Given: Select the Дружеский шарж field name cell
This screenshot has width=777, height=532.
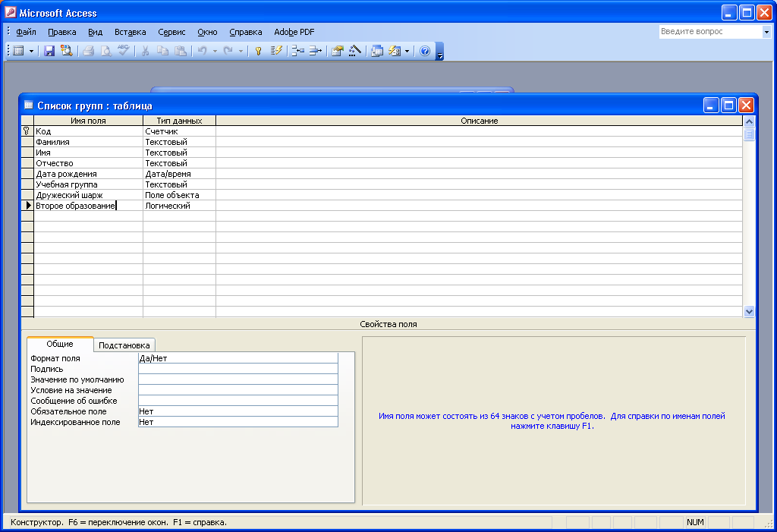Looking at the screenshot, I should pos(88,195).
